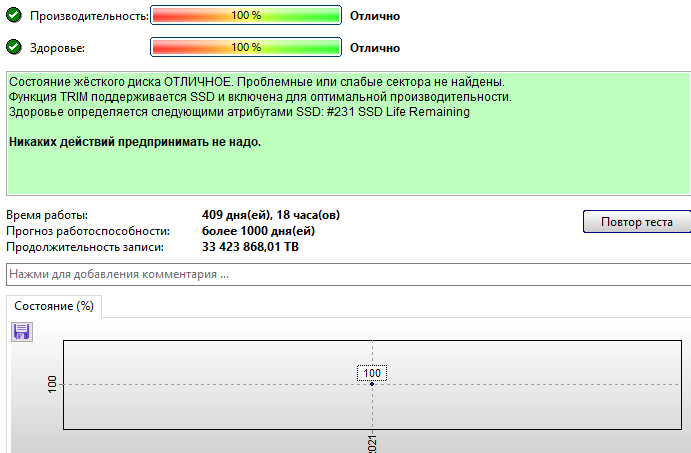The width and height of the screenshot is (691, 453).
Task: Click the 'Отлично' rating next to Производительность
Action: point(375,16)
